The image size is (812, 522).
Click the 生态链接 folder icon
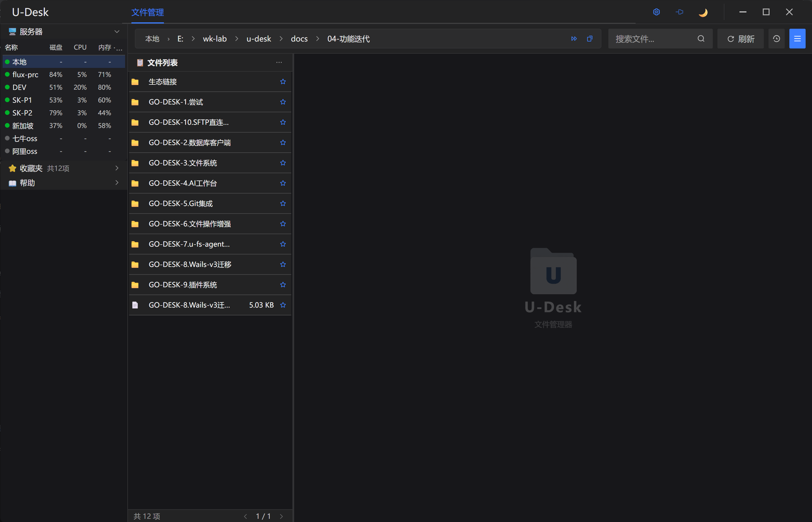pyautogui.click(x=135, y=82)
